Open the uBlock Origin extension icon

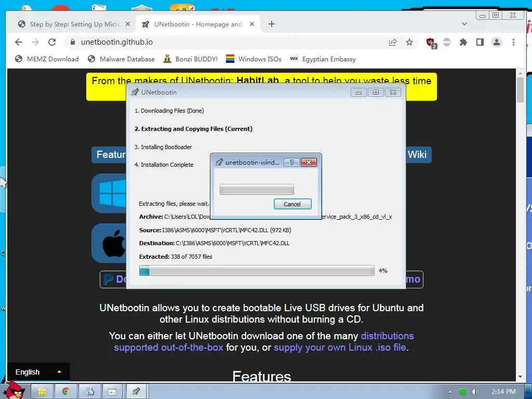[431, 43]
